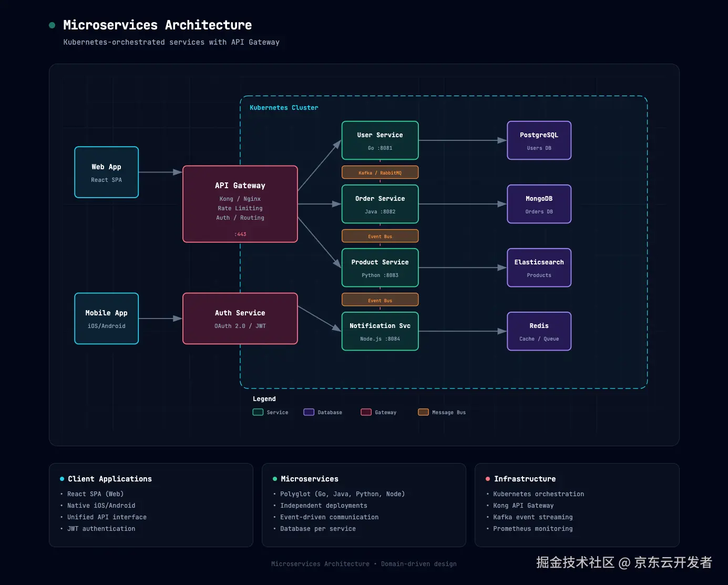728x585 pixels.
Task: Click the Kubernetes orchestration bullet
Action: (x=539, y=494)
